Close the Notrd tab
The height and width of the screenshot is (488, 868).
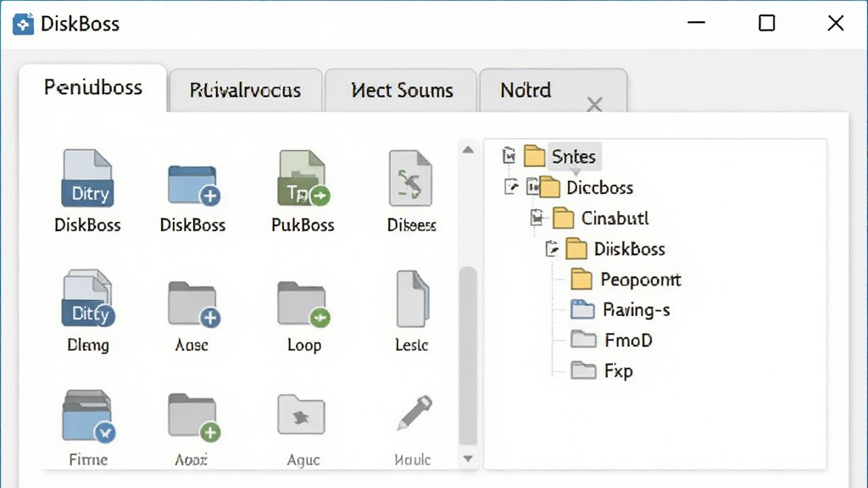(x=594, y=104)
